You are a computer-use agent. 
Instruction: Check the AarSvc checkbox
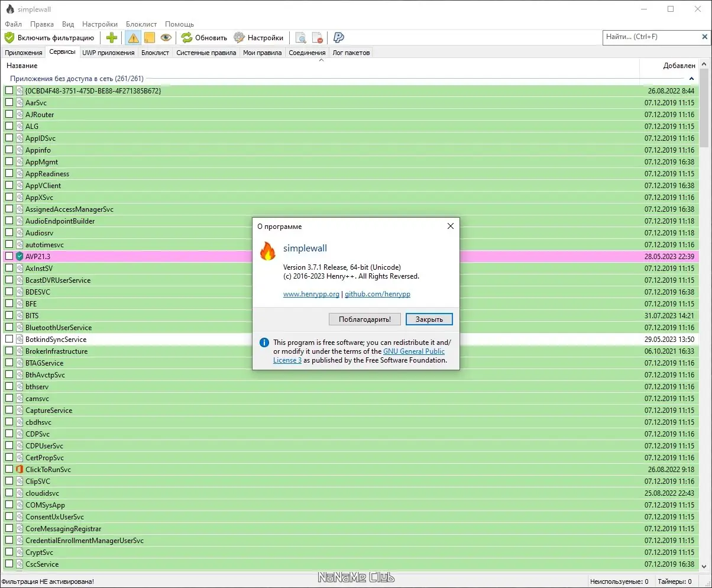pos(9,102)
